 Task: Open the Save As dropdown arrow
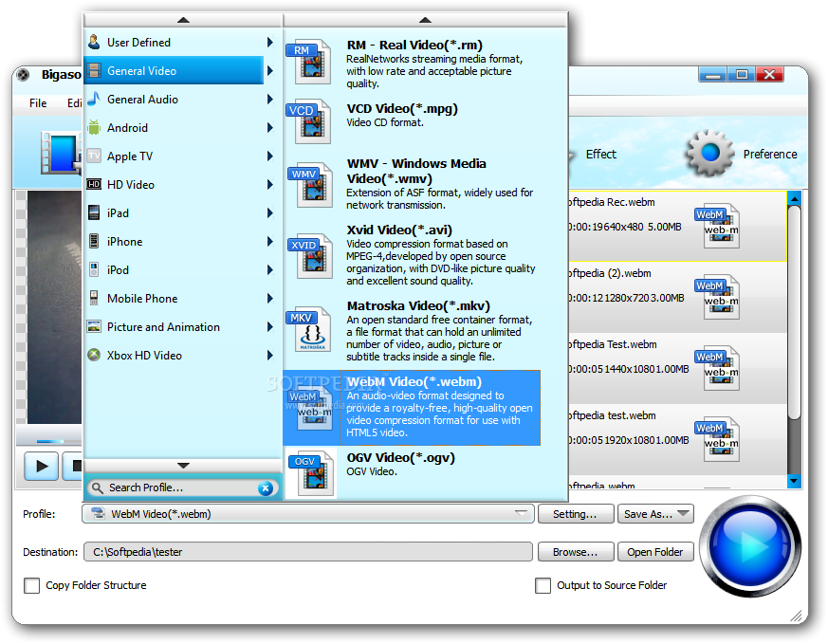683,513
